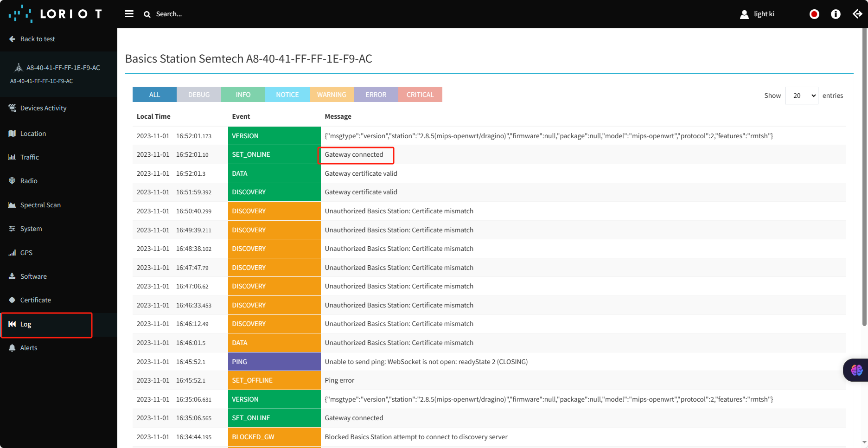Click the Spectral Scan icon
The height and width of the screenshot is (448, 868).
coord(12,205)
